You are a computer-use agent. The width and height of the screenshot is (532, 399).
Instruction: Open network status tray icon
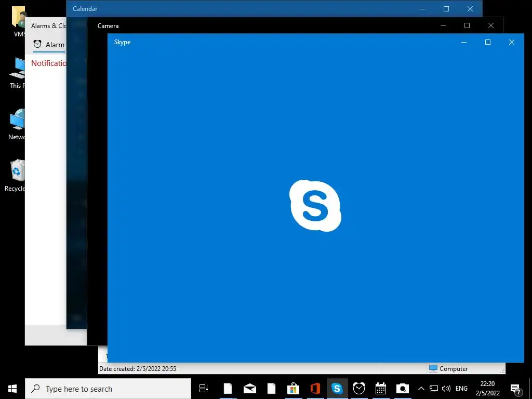[434, 389]
